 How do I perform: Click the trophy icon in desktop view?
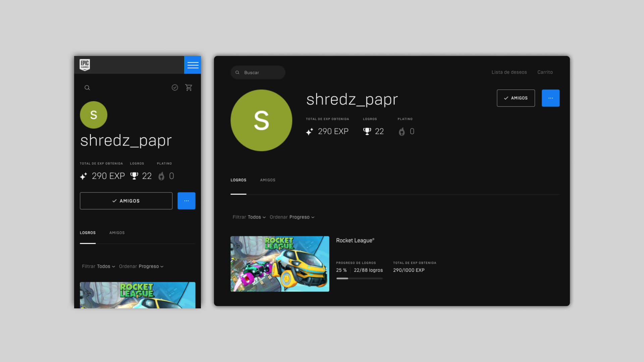tap(367, 131)
